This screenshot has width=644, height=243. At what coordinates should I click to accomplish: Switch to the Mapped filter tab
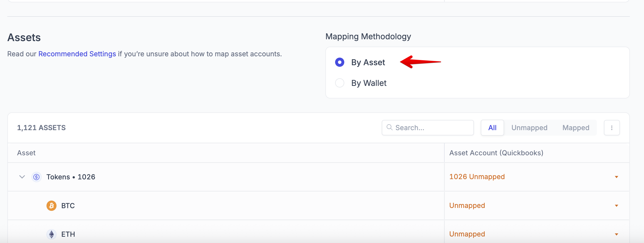pyautogui.click(x=576, y=128)
